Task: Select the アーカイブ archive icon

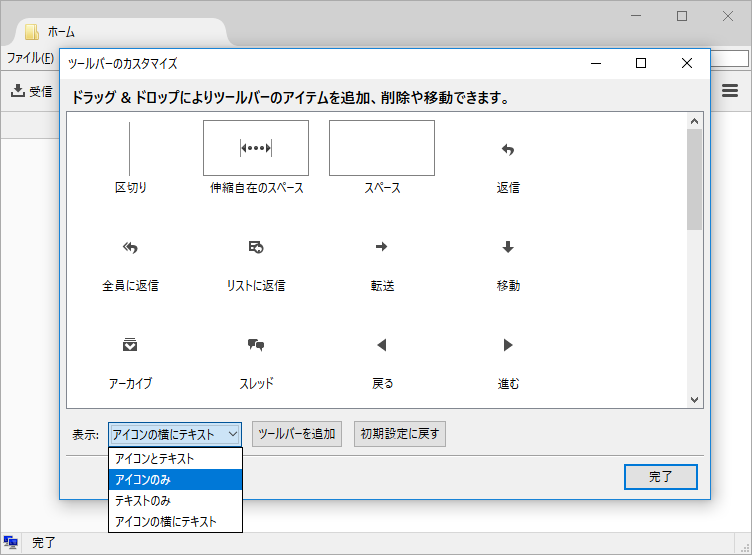Action: pyautogui.click(x=130, y=344)
